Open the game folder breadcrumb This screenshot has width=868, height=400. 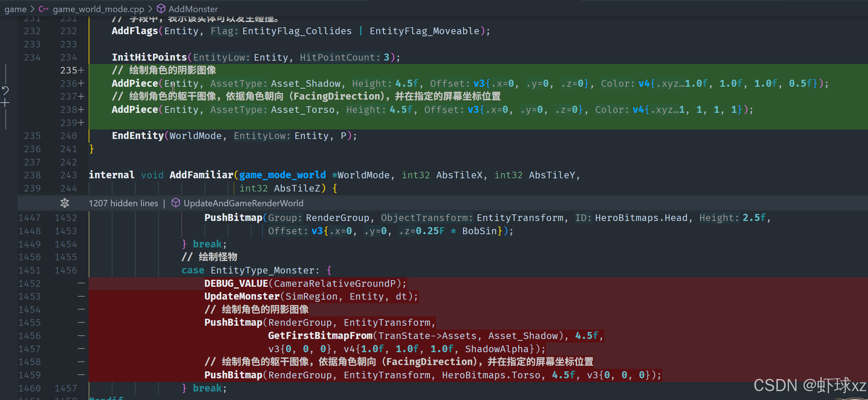(15, 9)
